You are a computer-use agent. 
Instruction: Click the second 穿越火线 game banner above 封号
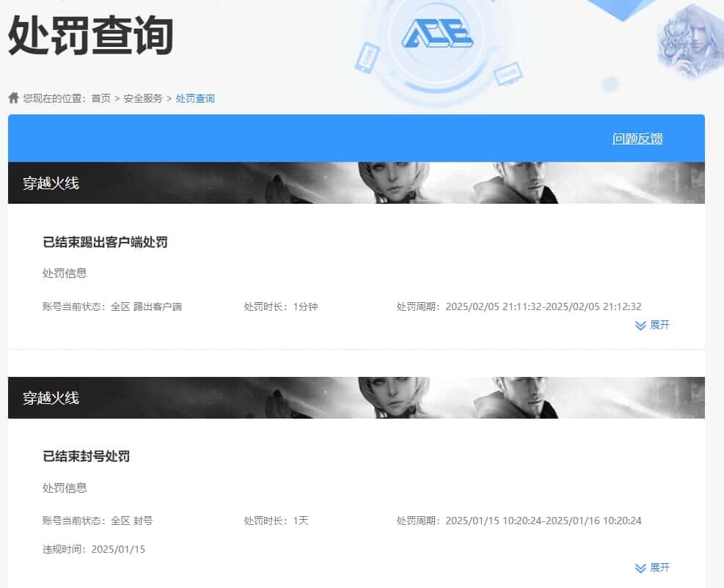pyautogui.click(x=356, y=398)
